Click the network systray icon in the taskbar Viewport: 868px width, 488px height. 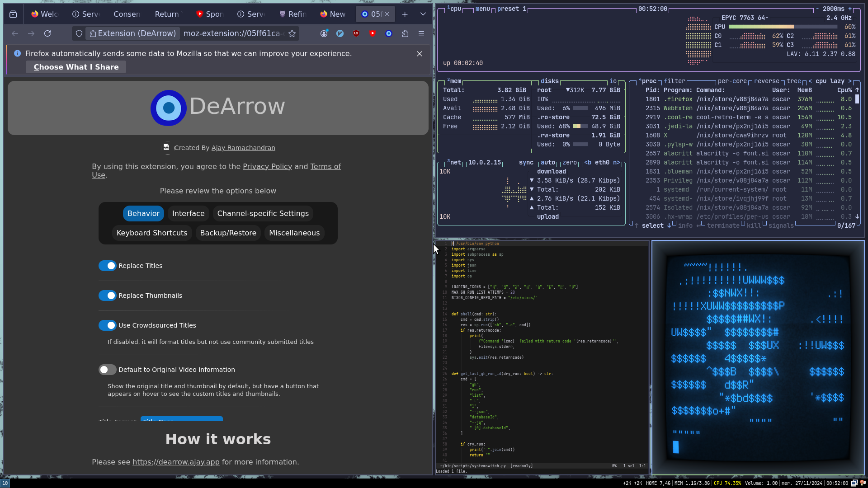pos(854,483)
